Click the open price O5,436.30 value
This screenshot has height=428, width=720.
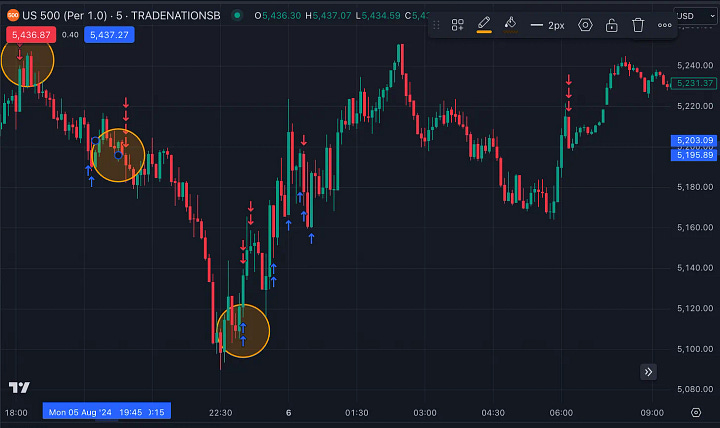point(278,16)
